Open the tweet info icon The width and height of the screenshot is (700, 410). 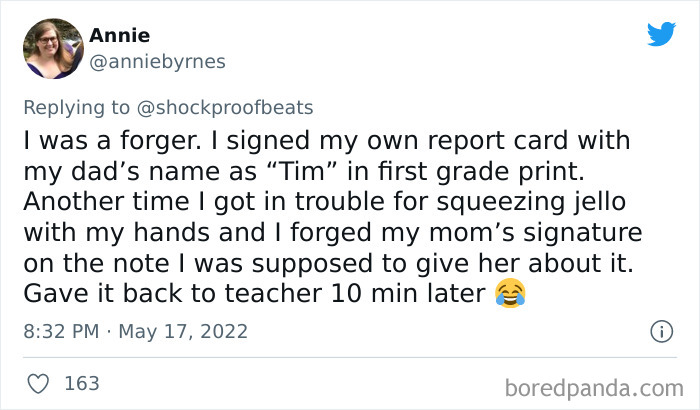pyautogui.click(x=662, y=332)
